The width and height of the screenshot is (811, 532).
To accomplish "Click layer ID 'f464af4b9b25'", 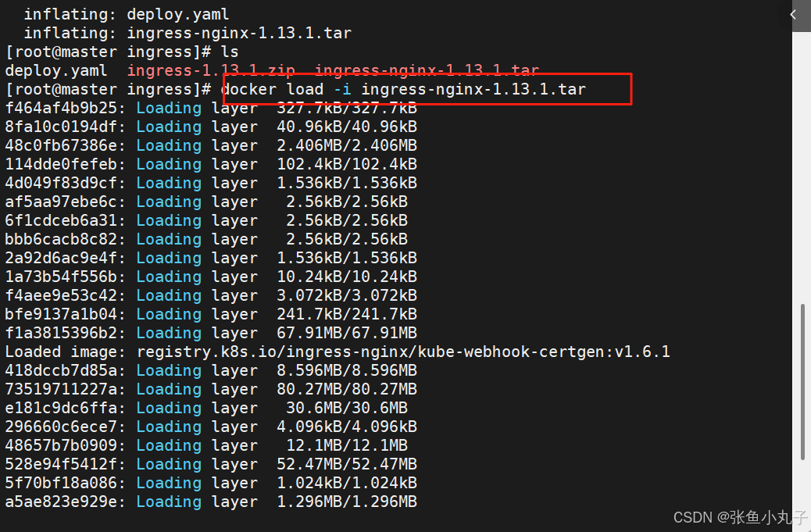I will (61, 108).
